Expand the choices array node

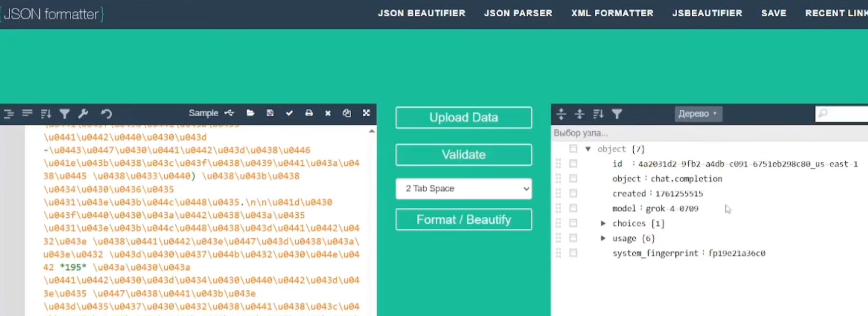[603, 223]
